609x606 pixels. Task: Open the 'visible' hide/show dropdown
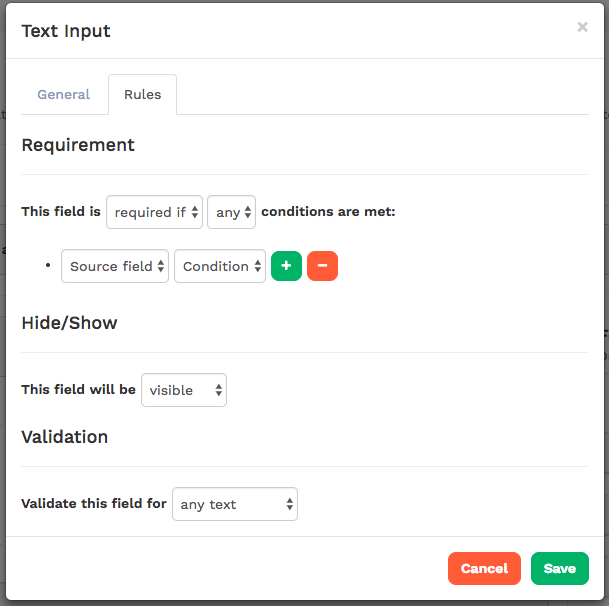pyautogui.click(x=184, y=390)
